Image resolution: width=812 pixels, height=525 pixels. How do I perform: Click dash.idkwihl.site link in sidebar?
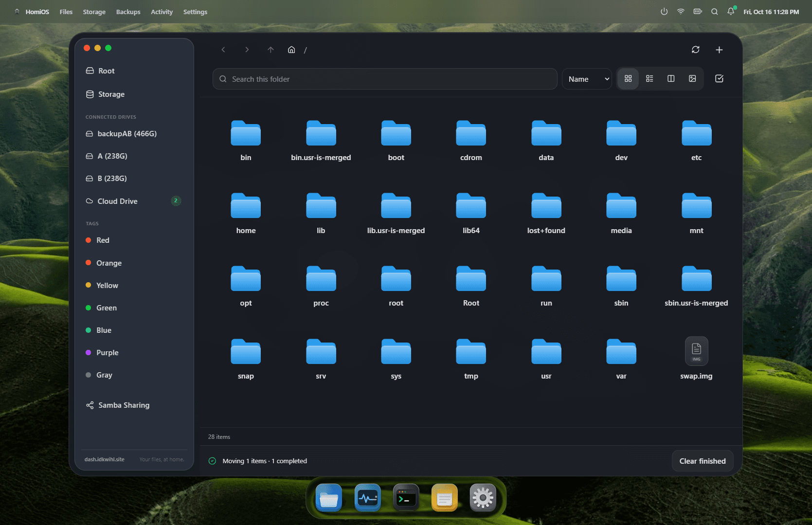coord(105,459)
